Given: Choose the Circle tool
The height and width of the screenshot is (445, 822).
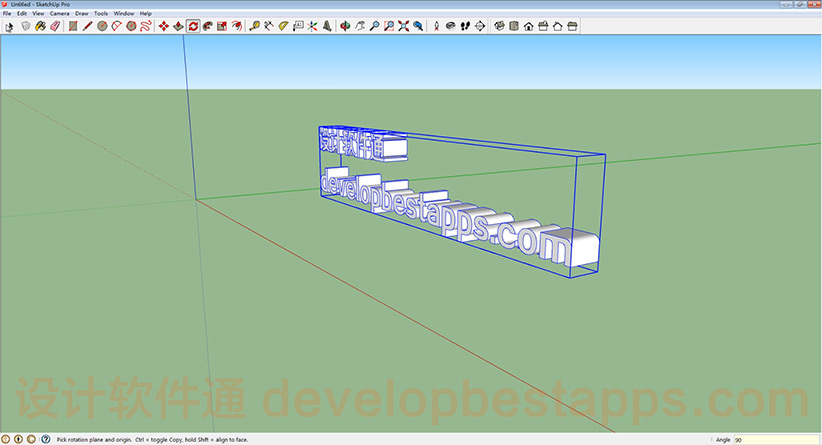Looking at the screenshot, I should tap(102, 26).
